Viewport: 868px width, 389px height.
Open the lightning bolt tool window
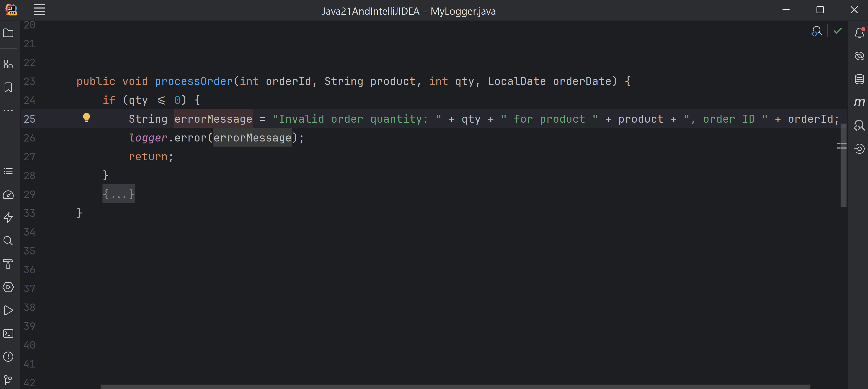click(x=8, y=218)
